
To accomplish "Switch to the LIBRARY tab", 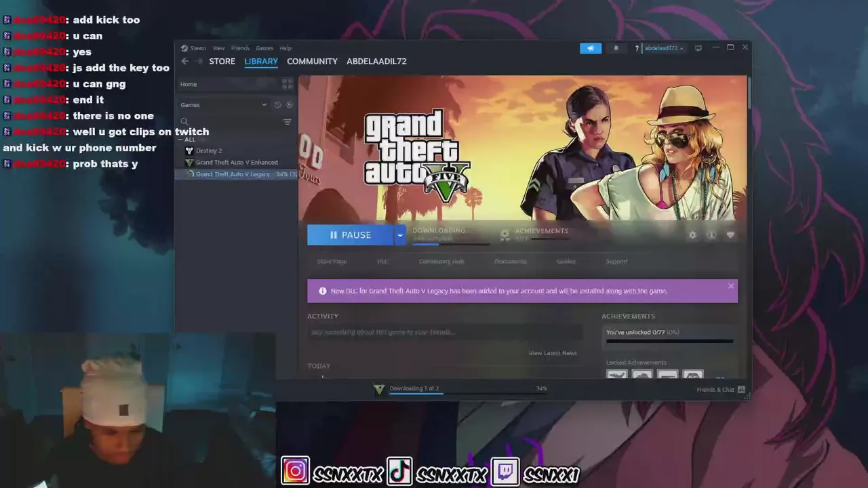I will 261,61.
